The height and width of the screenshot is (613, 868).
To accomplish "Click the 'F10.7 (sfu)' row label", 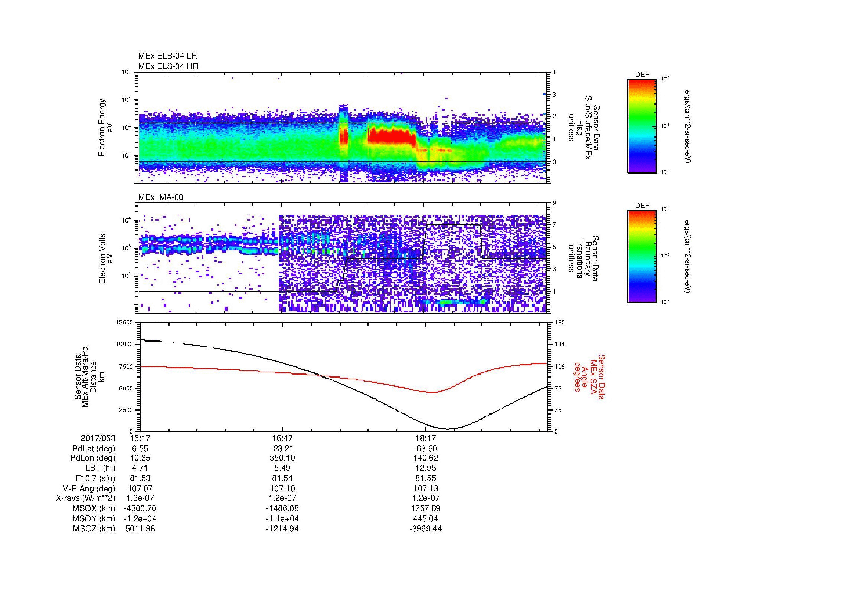I will [x=96, y=478].
